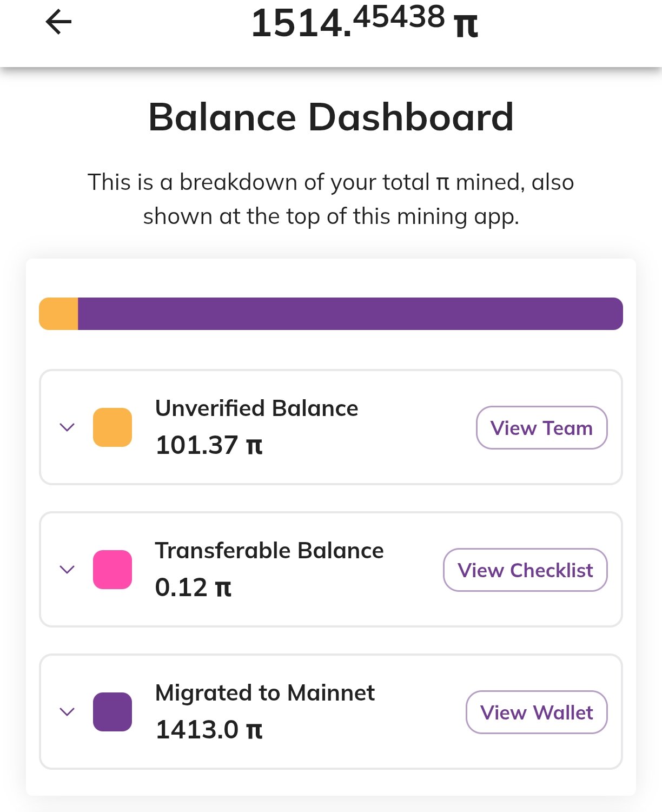Click the pink Transferable Balance color square
The image size is (662, 812).
tap(112, 570)
